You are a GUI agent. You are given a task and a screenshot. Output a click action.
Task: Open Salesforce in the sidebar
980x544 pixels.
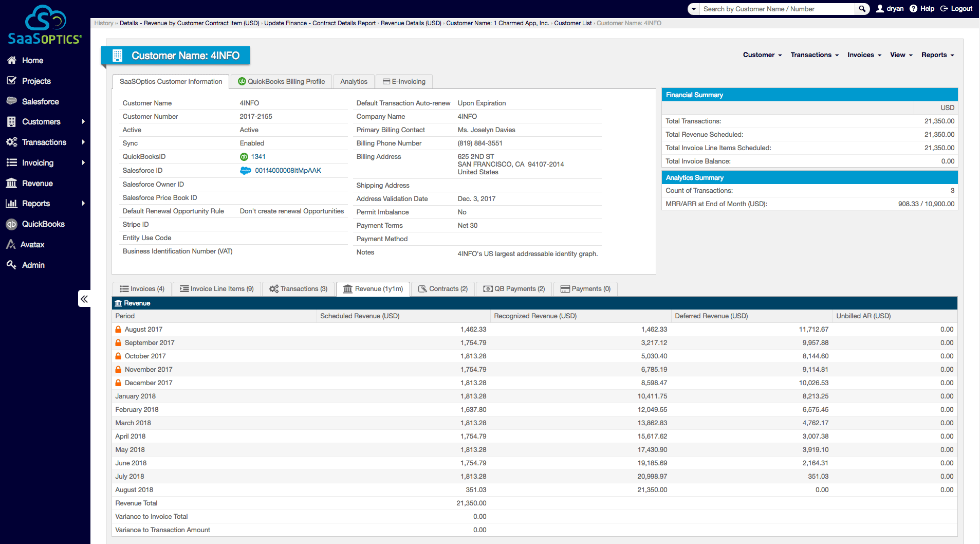click(x=40, y=102)
